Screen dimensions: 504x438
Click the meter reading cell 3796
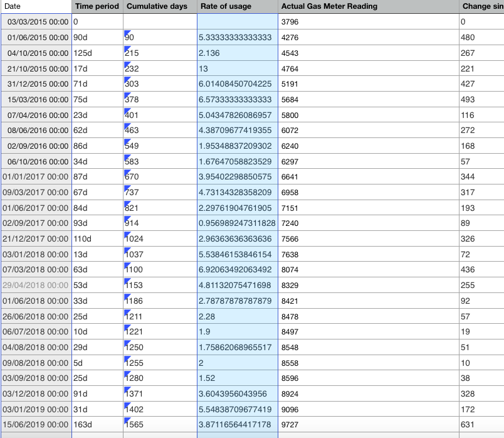point(369,22)
